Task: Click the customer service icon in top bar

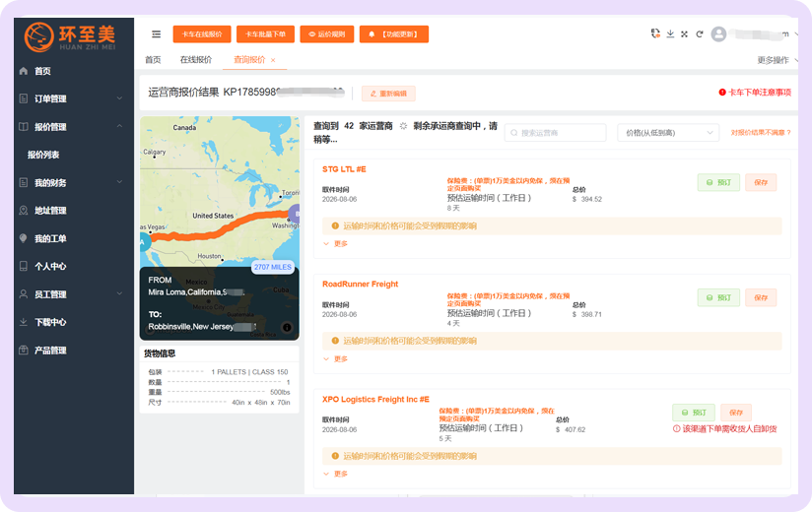Action: pos(655,33)
